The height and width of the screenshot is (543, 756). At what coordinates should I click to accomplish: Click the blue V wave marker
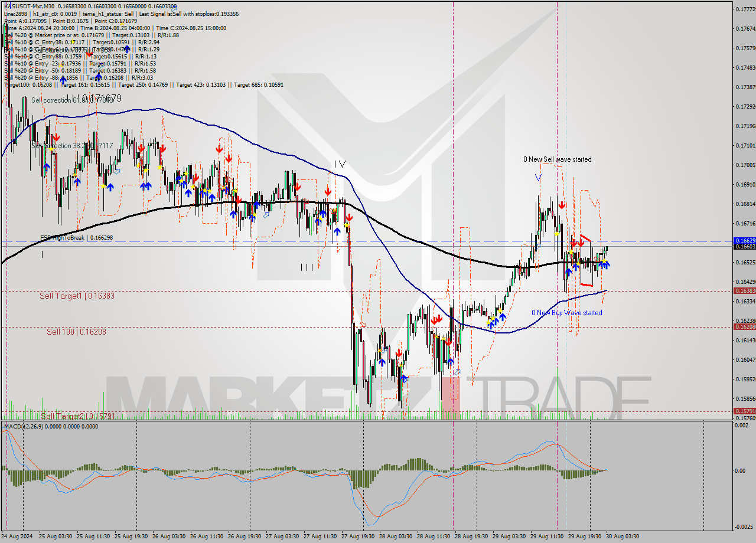click(x=537, y=176)
